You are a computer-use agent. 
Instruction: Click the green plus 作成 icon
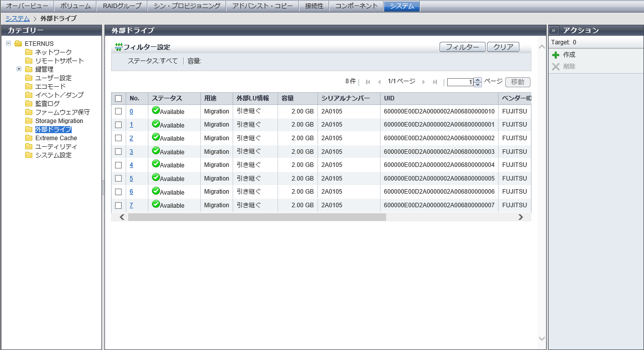point(556,55)
